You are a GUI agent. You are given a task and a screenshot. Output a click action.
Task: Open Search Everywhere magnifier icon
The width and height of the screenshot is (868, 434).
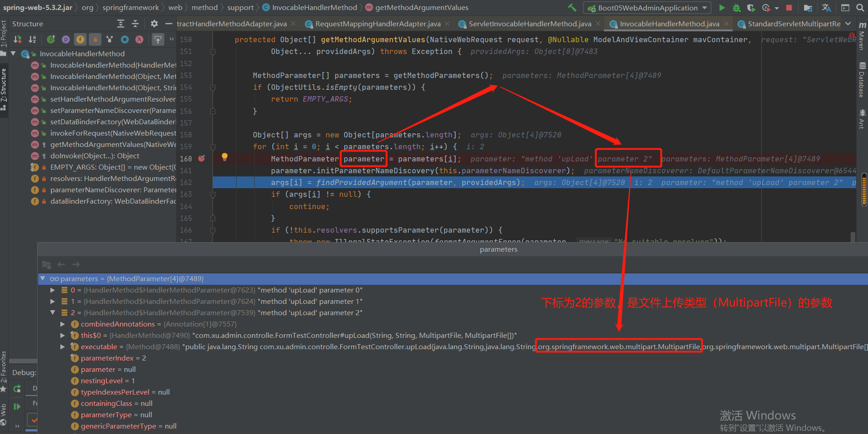[x=860, y=8]
